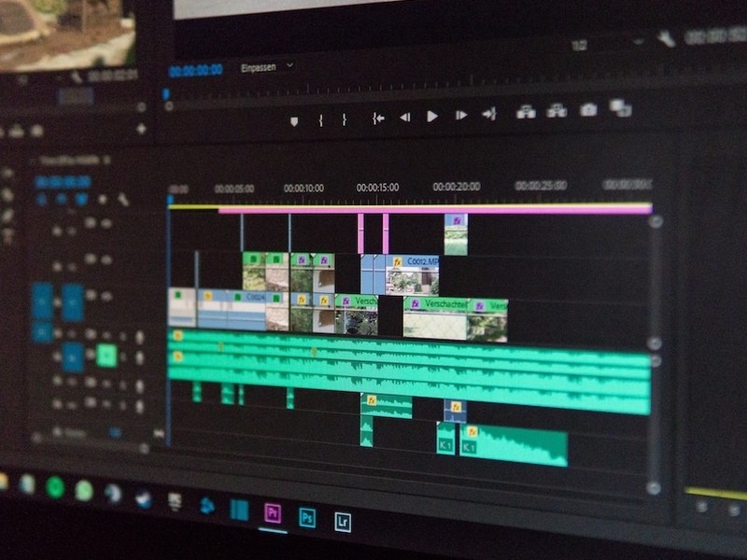Open the Comparison View icon

click(x=620, y=108)
